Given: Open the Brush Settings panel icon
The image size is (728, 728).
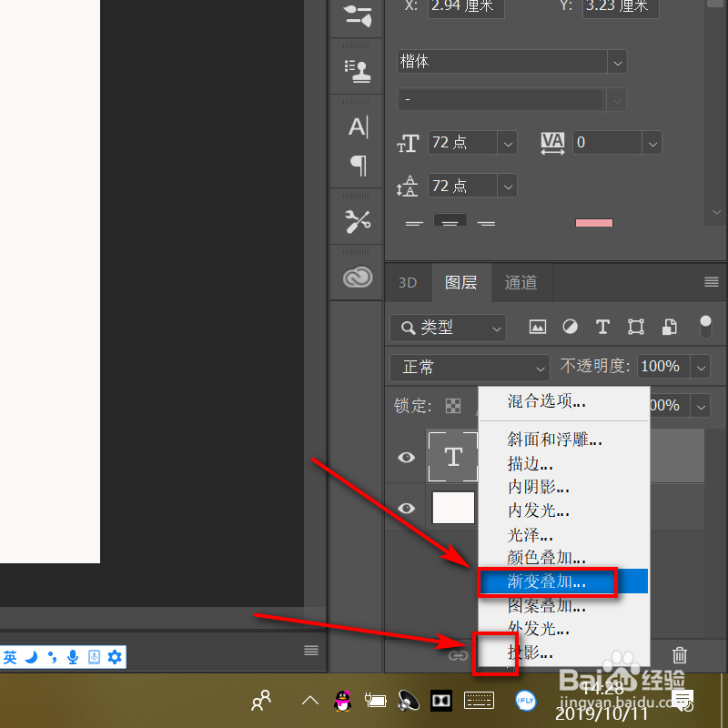Looking at the screenshot, I should point(357,15).
